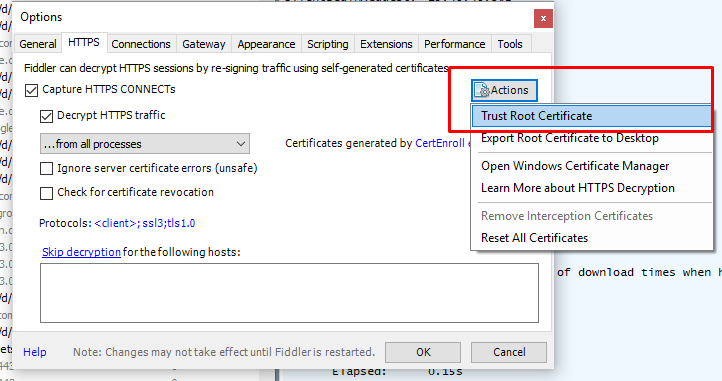Click the Skip decryption link
Image resolution: width=722 pixels, height=381 pixels.
[x=81, y=252]
